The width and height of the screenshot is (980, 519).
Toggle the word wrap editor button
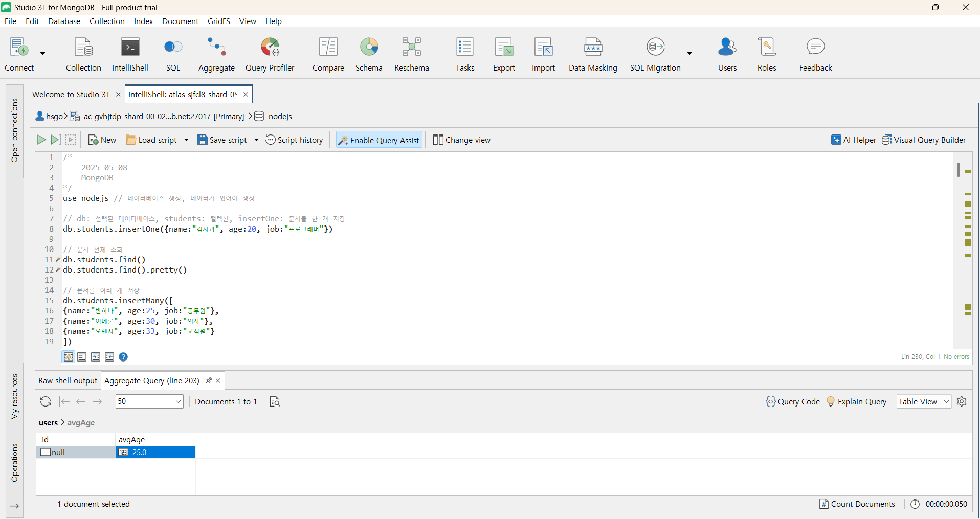[82, 357]
